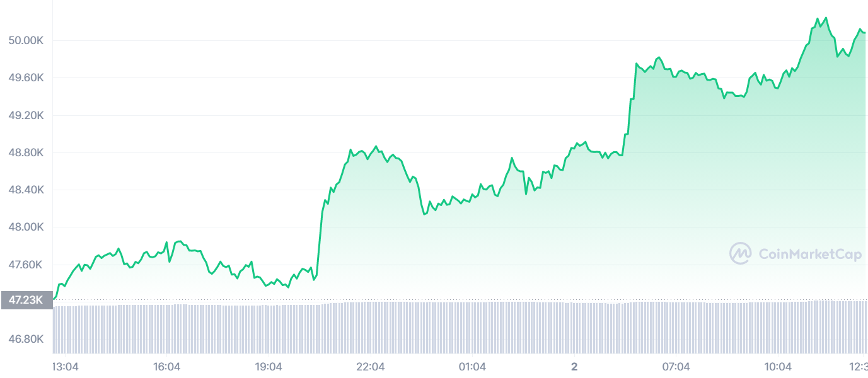Select the 19:04 time axis label

(269, 367)
